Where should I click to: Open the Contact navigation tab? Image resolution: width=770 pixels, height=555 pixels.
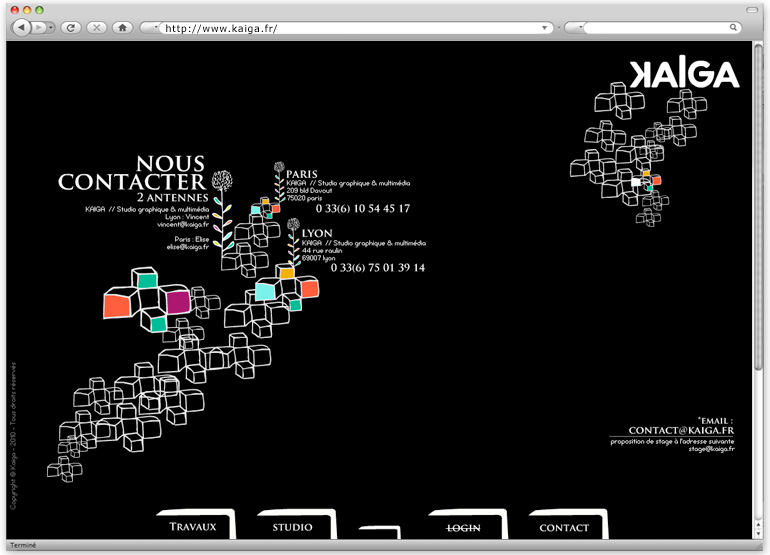[x=568, y=525]
